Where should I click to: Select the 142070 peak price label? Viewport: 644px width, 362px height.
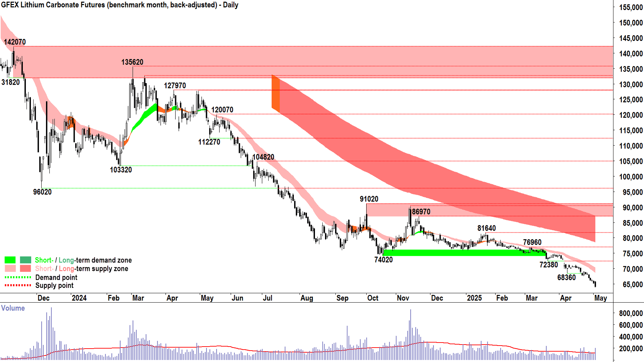click(x=15, y=42)
